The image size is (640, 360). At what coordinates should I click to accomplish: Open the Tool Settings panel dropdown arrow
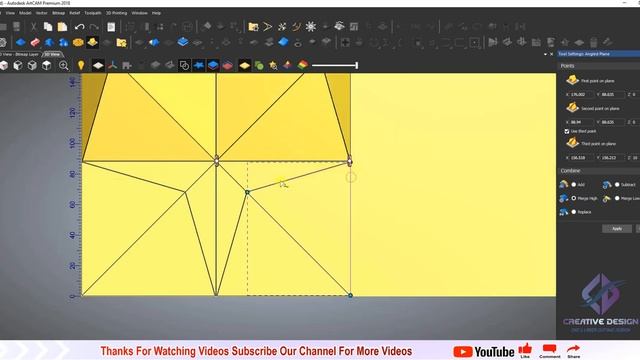(x=546, y=54)
